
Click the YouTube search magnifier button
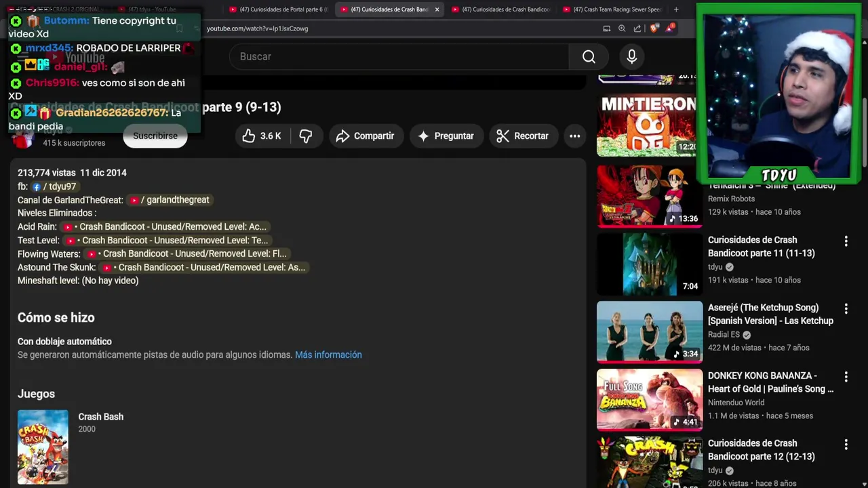click(x=589, y=57)
